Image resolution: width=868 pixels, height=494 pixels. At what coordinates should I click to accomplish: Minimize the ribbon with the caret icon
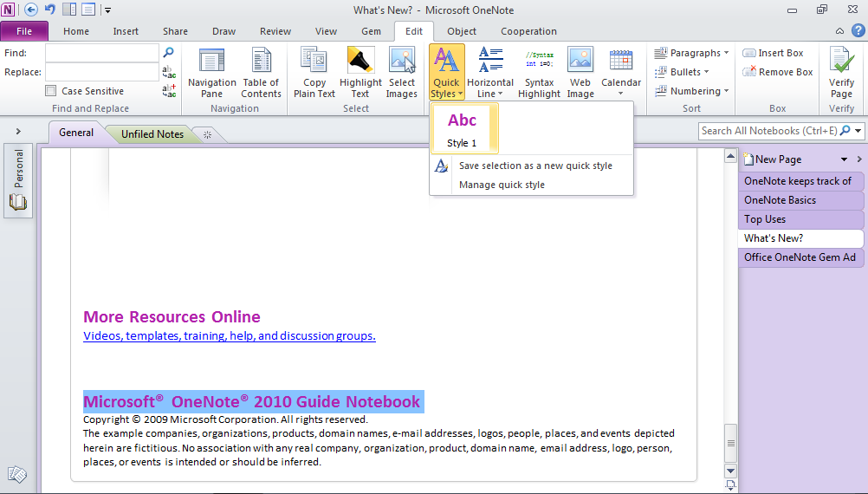point(839,31)
